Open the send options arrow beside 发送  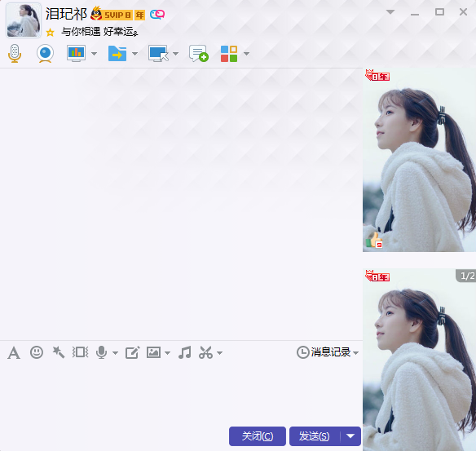pos(350,436)
